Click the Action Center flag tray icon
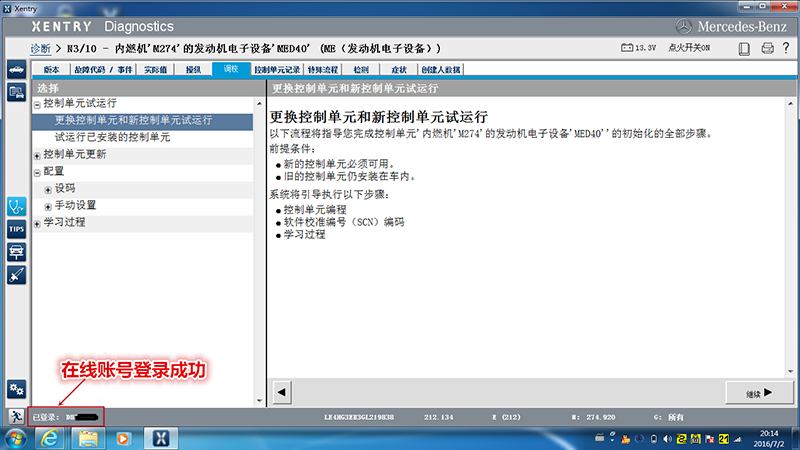800x450 pixels. (709, 439)
